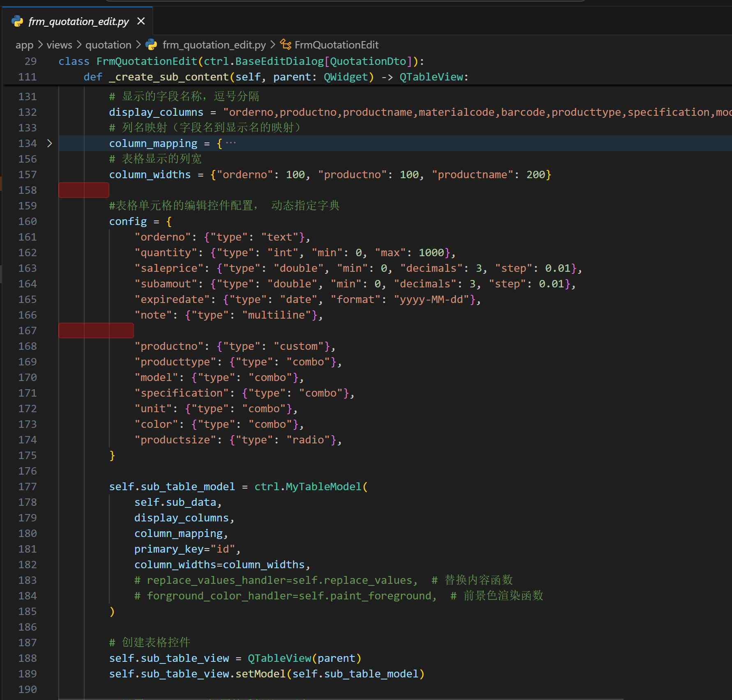This screenshot has width=732, height=700.
Task: Select the frm_quotation_edit.py editor tab
Action: coord(78,21)
